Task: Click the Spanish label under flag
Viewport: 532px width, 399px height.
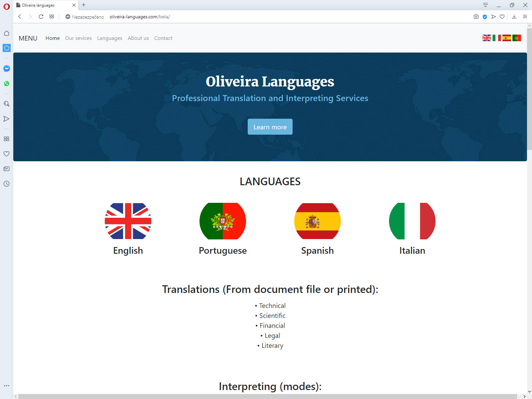Action: click(x=318, y=251)
